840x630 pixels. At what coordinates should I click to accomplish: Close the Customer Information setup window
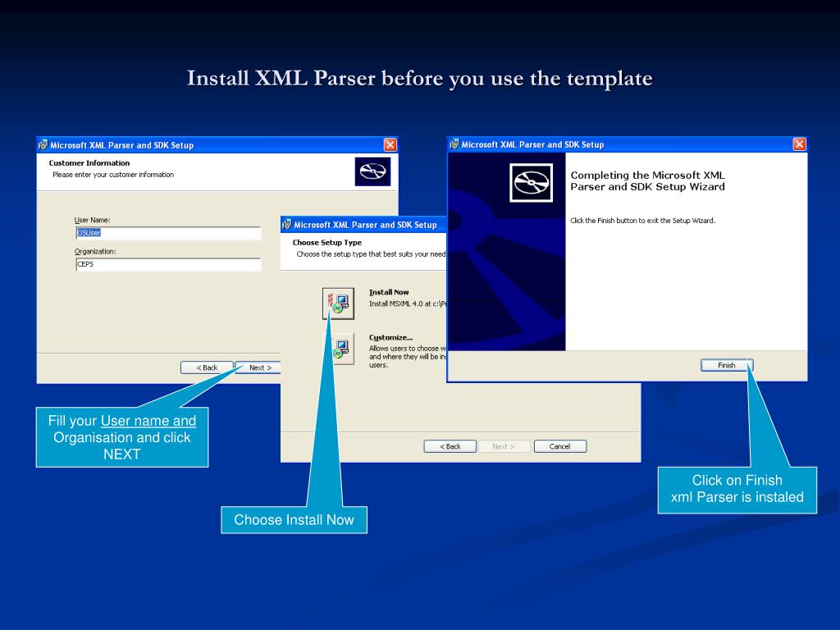[x=390, y=145]
